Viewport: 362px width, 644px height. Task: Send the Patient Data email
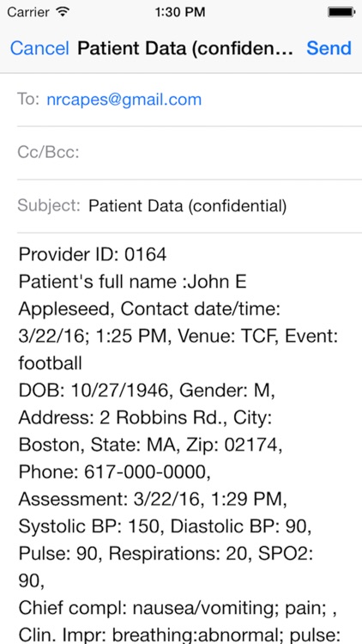(329, 48)
